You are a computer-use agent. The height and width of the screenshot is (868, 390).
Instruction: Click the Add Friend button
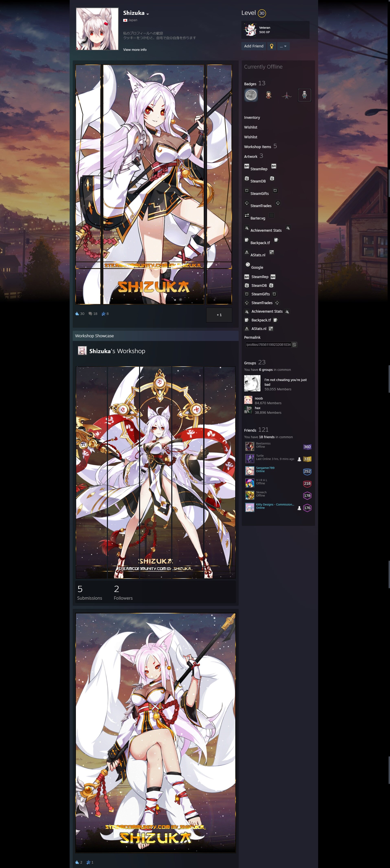click(254, 46)
